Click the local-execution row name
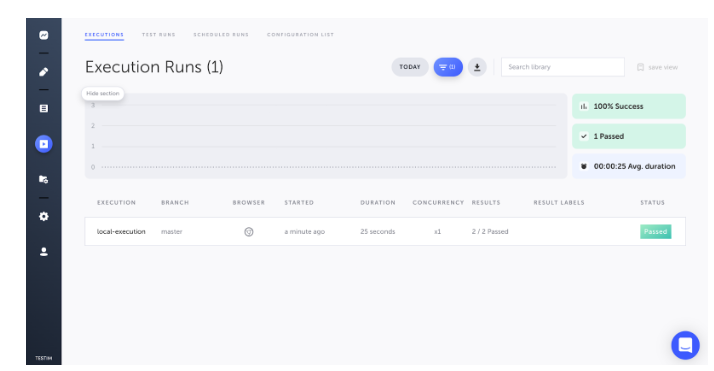The width and height of the screenshot is (714, 371). coord(121,232)
